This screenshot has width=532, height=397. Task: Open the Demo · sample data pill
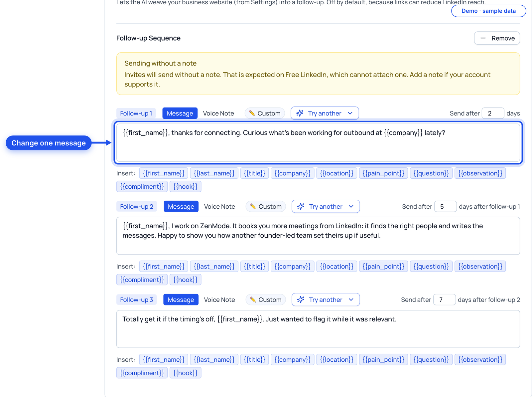point(488,11)
